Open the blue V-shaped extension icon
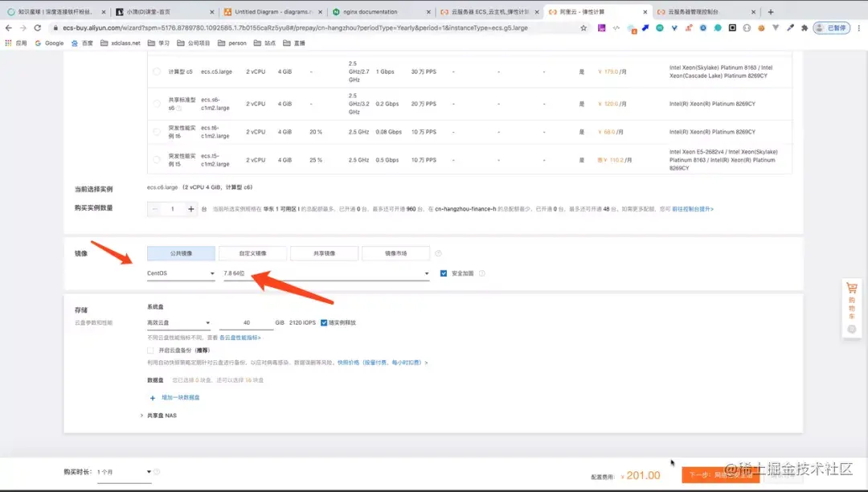 (x=674, y=27)
